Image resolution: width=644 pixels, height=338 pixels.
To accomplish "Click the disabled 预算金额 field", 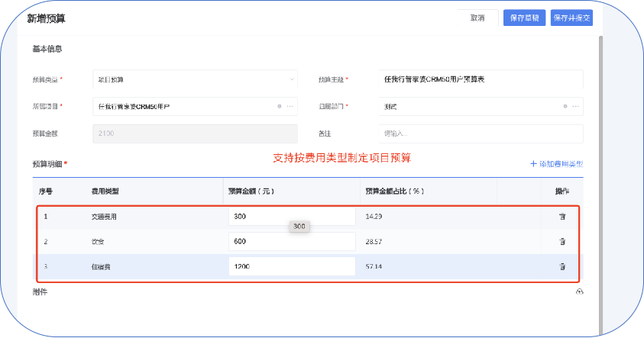I will tap(195, 134).
